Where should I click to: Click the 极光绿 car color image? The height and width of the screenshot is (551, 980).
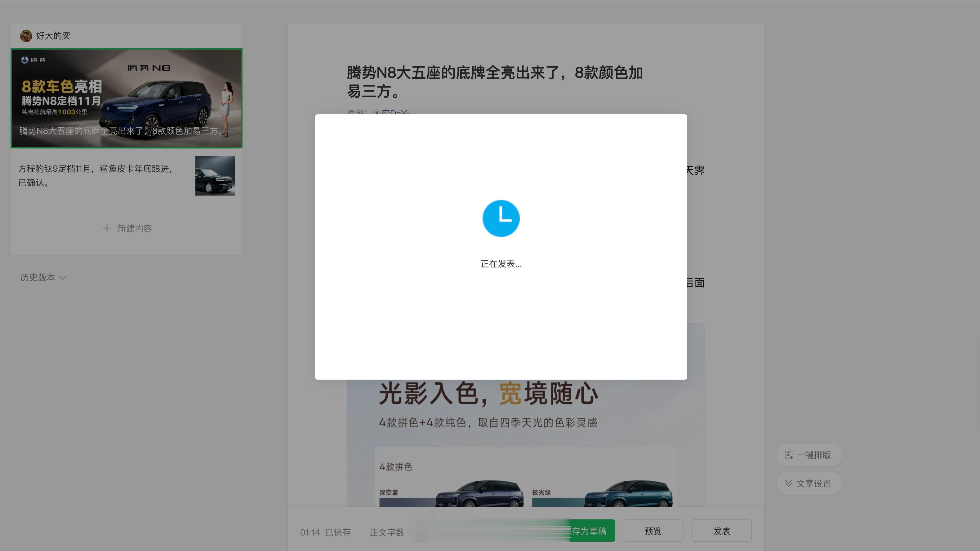point(628,493)
